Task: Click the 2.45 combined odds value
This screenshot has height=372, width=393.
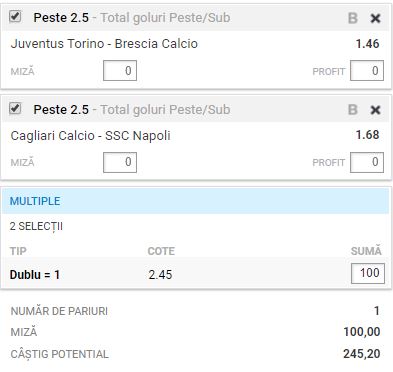Action: 160,275
